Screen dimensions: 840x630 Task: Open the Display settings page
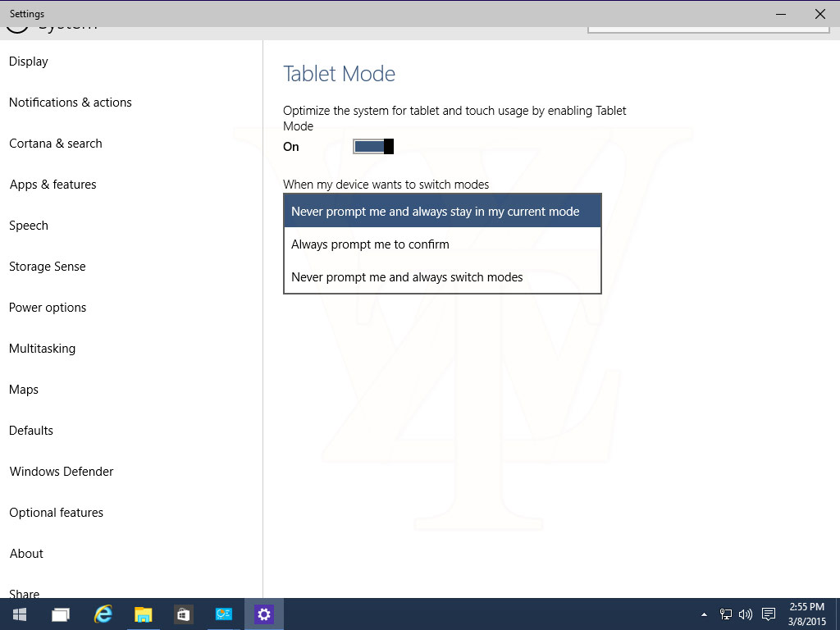(29, 62)
